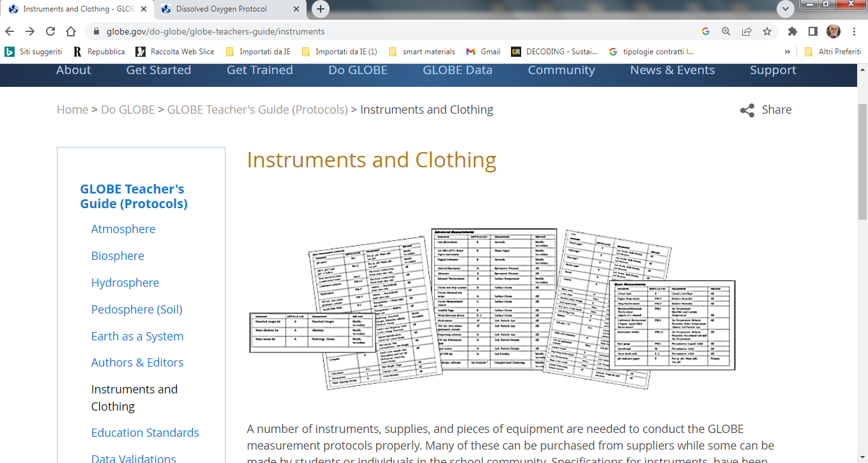This screenshot has width=868, height=463.
Task: Share this page via address bar icon
Action: [747, 31]
